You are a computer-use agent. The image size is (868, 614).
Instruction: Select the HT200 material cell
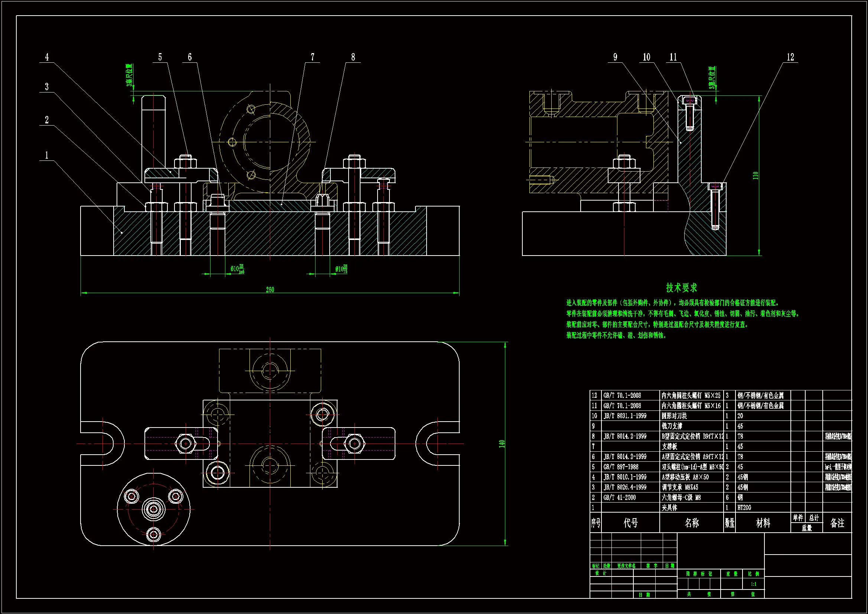tap(744, 508)
